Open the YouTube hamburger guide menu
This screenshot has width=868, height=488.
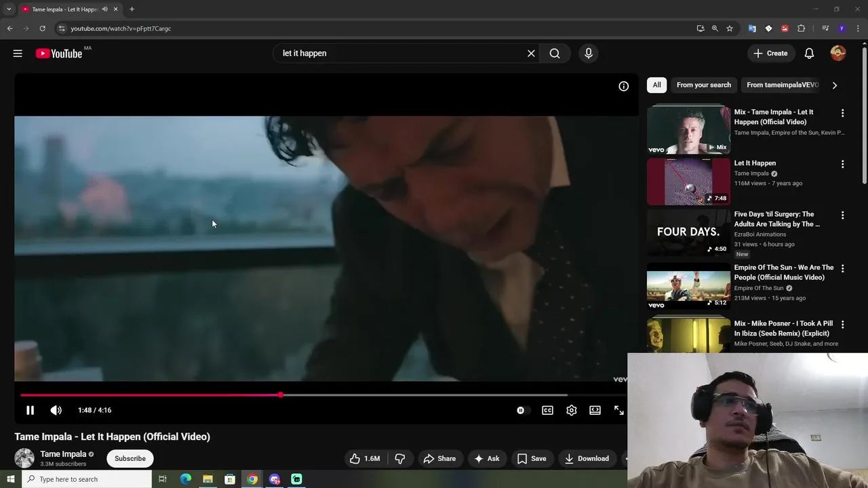(x=18, y=54)
